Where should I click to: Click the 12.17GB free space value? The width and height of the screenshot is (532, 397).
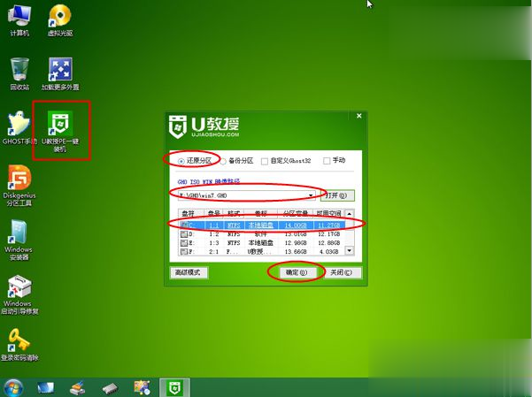pos(328,234)
